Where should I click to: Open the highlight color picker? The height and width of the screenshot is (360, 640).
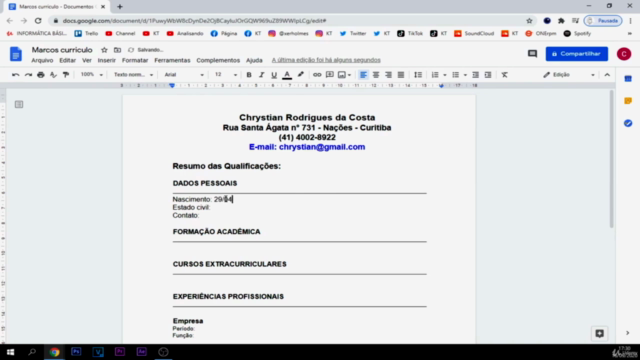tap(301, 75)
